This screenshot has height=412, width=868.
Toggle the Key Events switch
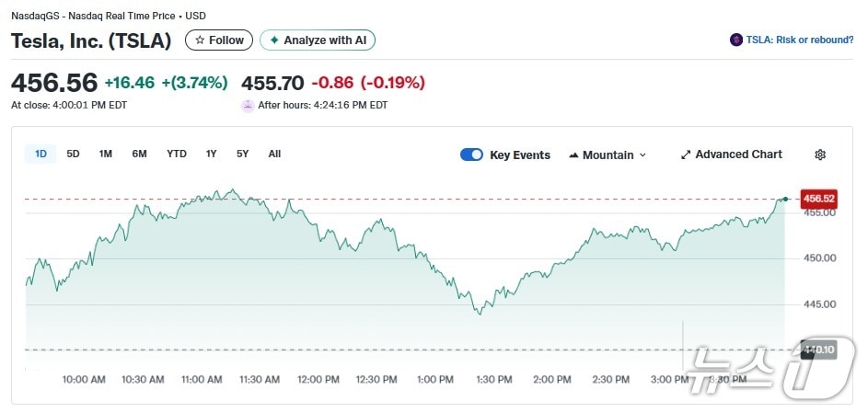tap(471, 154)
